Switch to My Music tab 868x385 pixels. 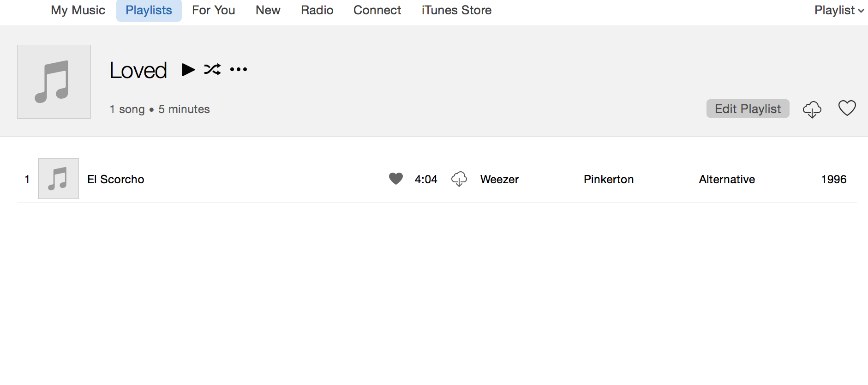(x=78, y=10)
